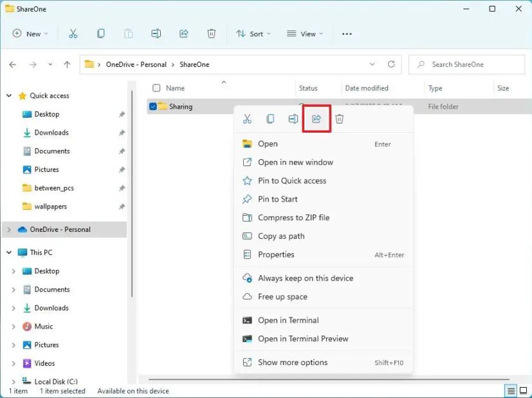Open recent locations dropdown chevron
The width and height of the screenshot is (532, 398).
[50, 64]
